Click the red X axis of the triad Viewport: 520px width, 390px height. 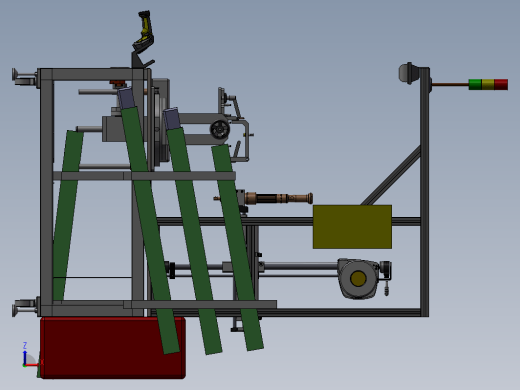coord(32,365)
